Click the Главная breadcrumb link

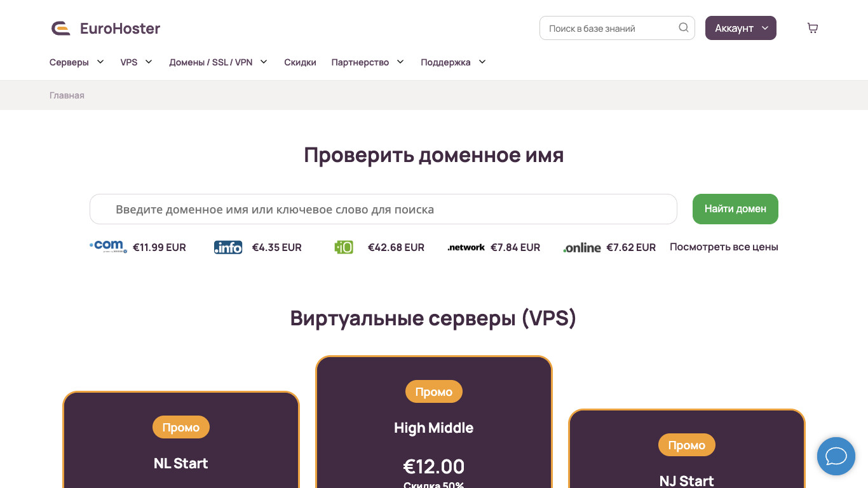tap(67, 95)
